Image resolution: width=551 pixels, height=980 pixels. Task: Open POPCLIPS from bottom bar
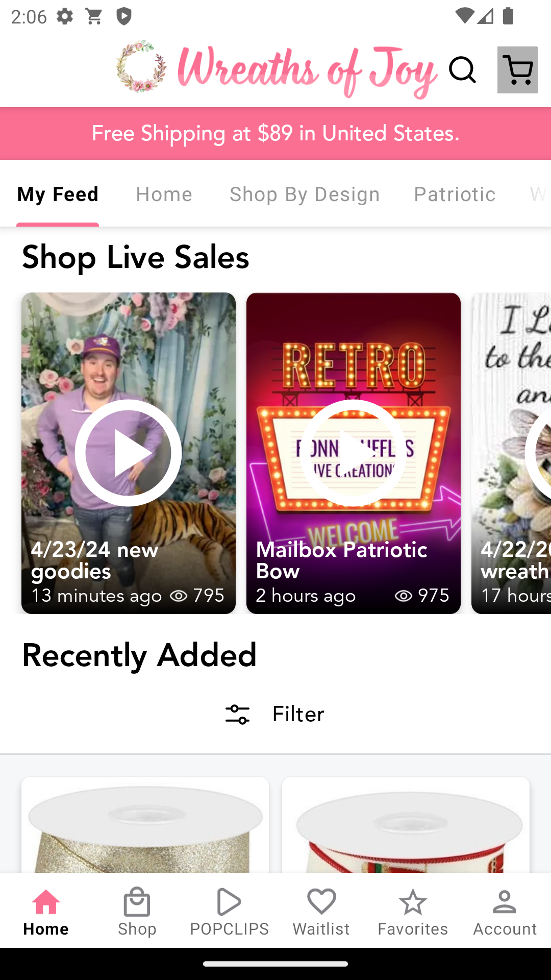click(x=229, y=912)
